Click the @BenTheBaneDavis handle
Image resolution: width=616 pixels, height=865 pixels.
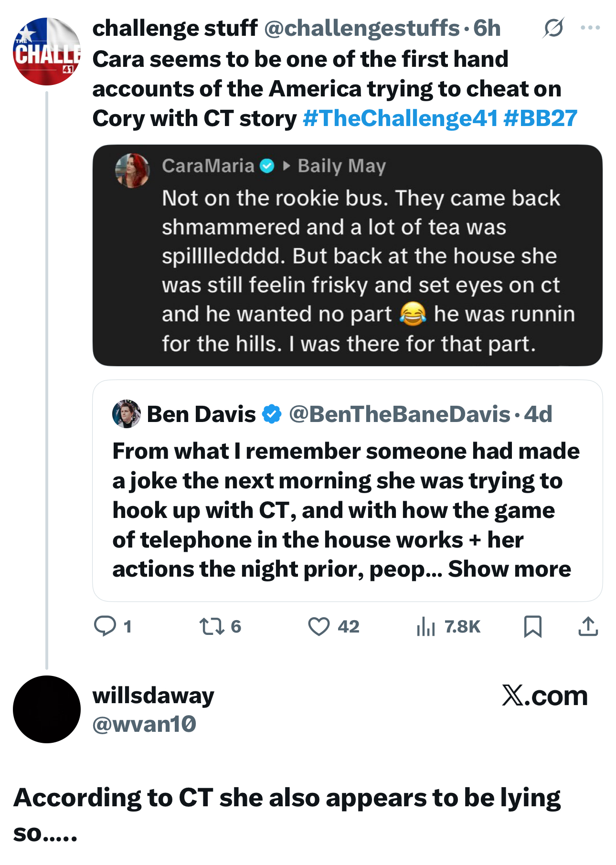tap(400, 414)
